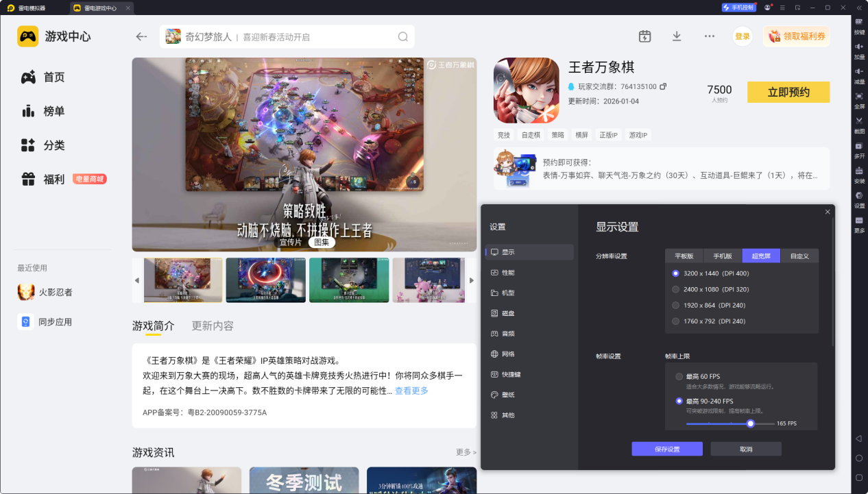Image resolution: width=868 pixels, height=494 pixels.
Task: Click the search box showing 奇幻梦旅人
Action: pyautogui.click(x=287, y=37)
